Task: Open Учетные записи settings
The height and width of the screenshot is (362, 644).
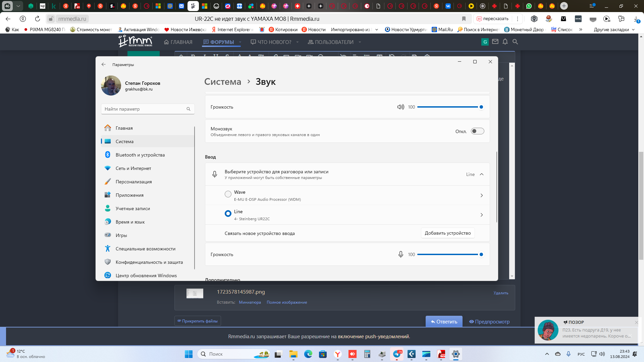Action: (x=148, y=208)
